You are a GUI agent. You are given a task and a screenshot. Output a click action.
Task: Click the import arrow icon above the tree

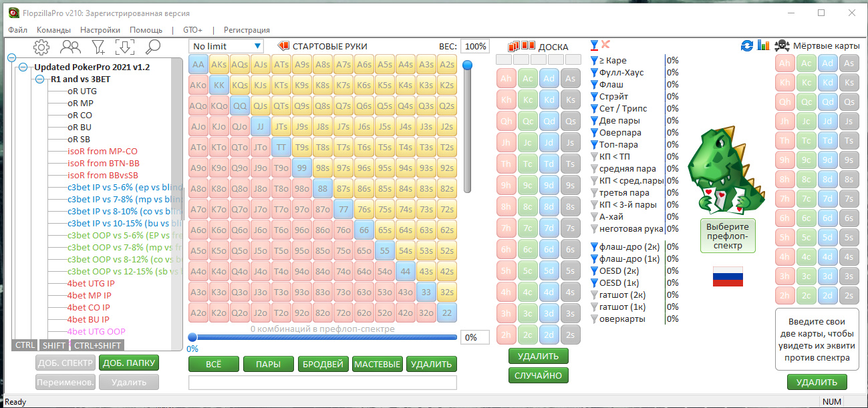tap(125, 47)
